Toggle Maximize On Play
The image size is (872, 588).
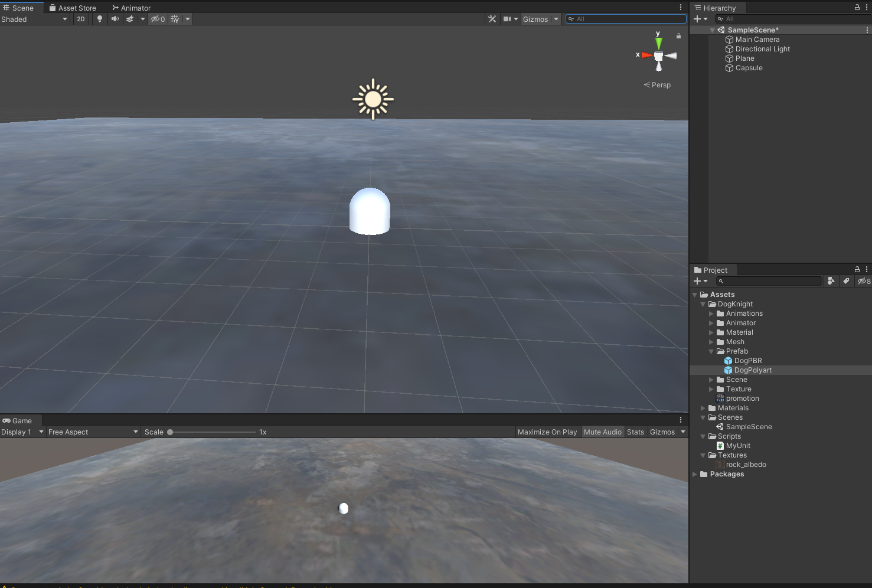point(547,432)
